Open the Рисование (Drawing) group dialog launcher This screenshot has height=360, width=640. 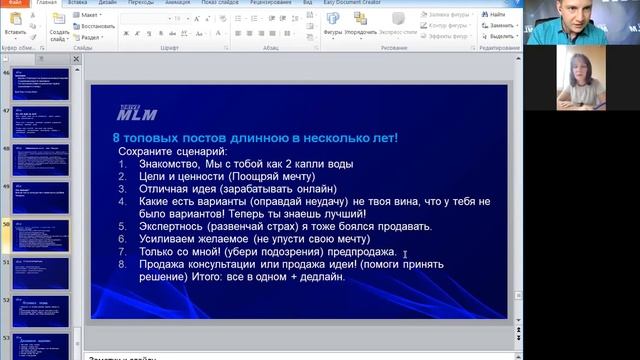473,48
